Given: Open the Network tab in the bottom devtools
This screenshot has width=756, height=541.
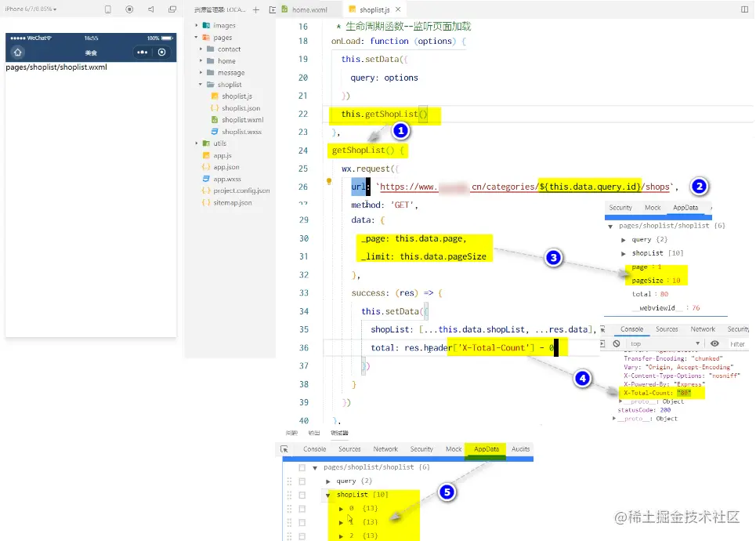Looking at the screenshot, I should (385, 448).
